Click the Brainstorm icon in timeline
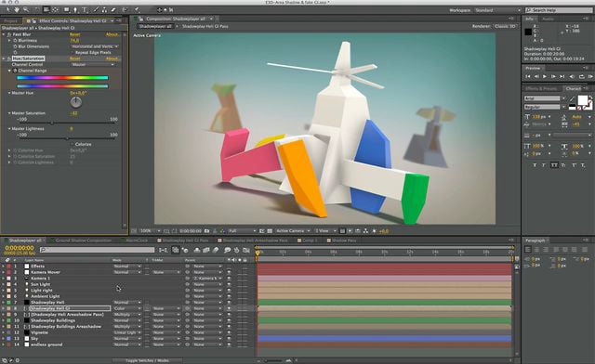 (x=227, y=250)
